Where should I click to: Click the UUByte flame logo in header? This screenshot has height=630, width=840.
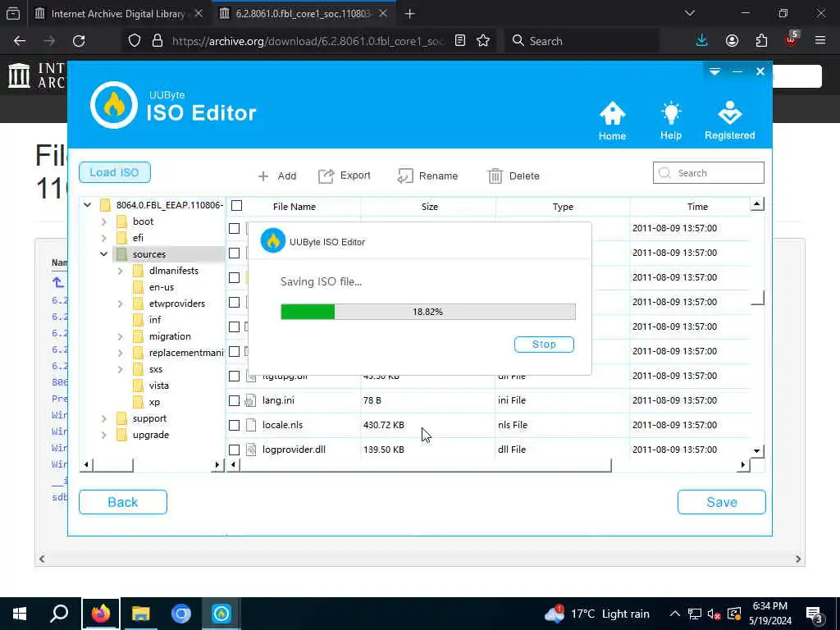coord(113,105)
